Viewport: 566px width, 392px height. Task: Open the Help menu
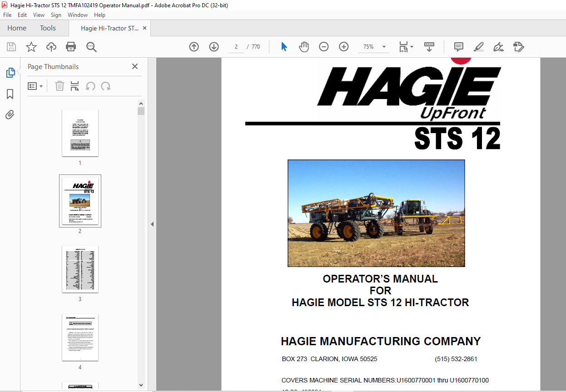99,15
